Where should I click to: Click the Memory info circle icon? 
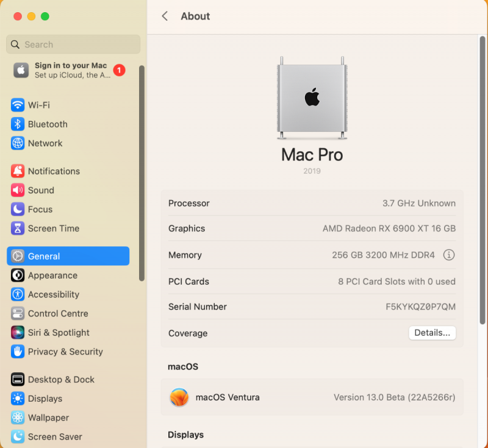449,255
